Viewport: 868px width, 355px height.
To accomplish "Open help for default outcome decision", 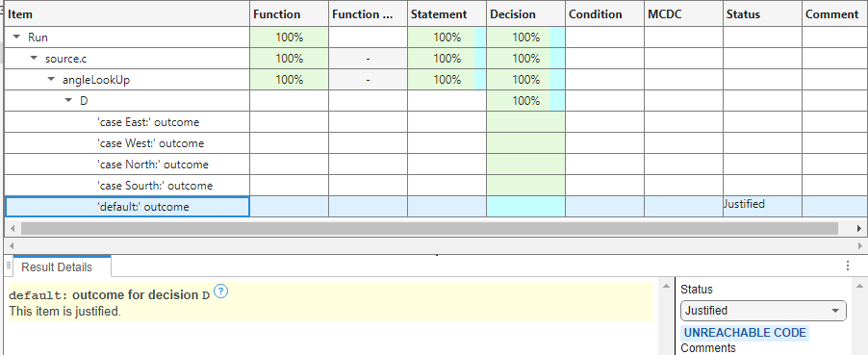I will (x=220, y=292).
